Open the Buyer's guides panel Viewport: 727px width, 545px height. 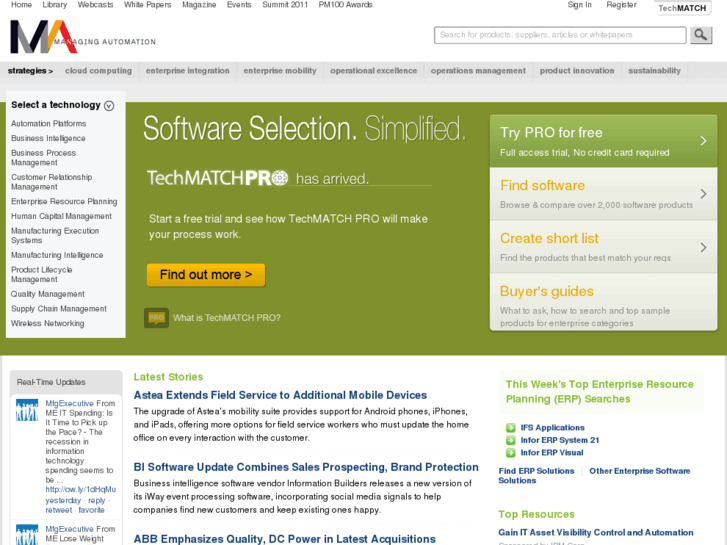pyautogui.click(x=603, y=302)
